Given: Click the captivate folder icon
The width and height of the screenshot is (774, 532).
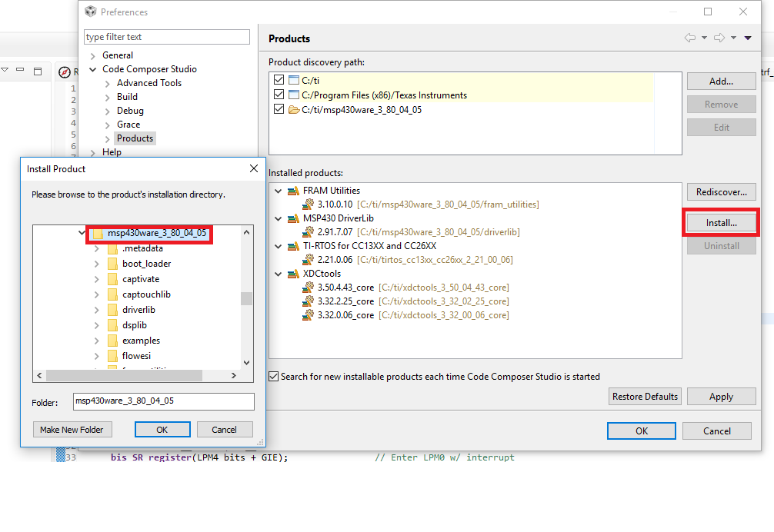Looking at the screenshot, I should pos(112,279).
